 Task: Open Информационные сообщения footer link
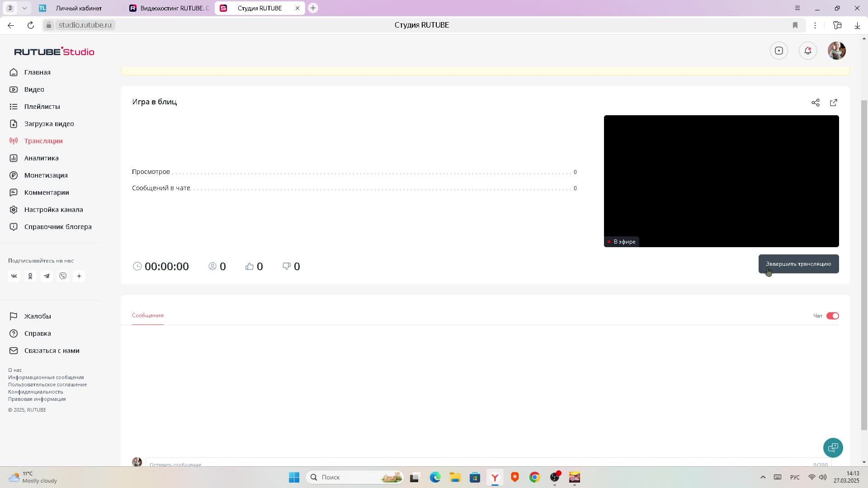(46, 377)
